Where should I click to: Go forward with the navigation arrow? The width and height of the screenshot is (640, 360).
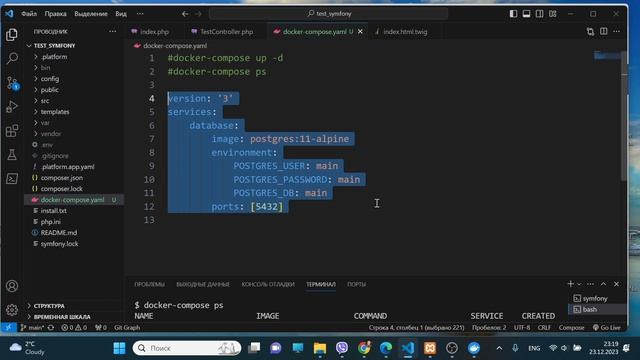pos(198,13)
